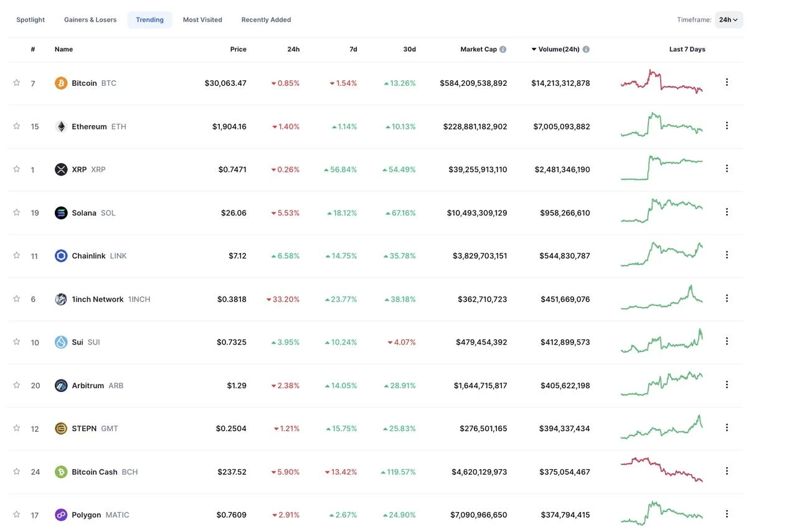
Task: Click the STEPN coin name link
Action: pyautogui.click(x=84, y=429)
